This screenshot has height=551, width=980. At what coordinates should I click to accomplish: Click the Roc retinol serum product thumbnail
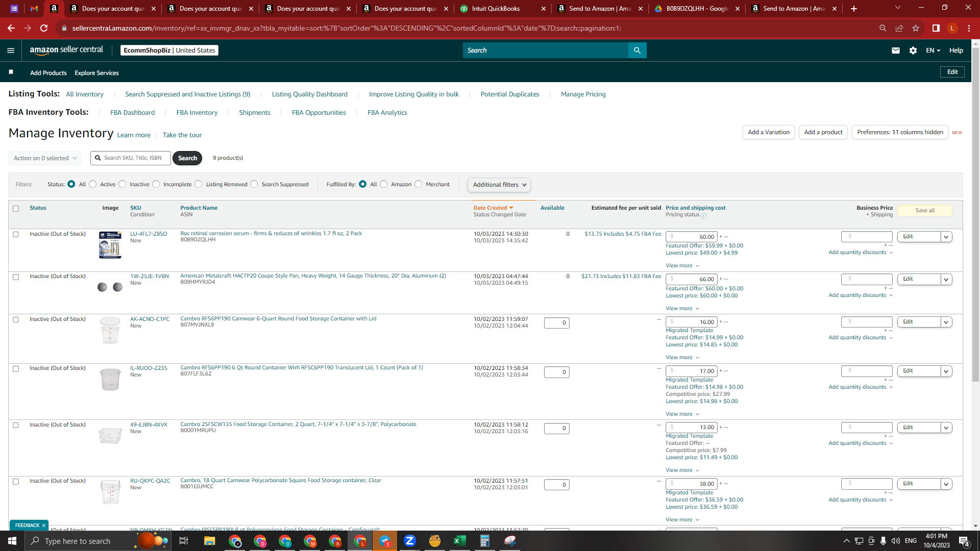point(110,245)
